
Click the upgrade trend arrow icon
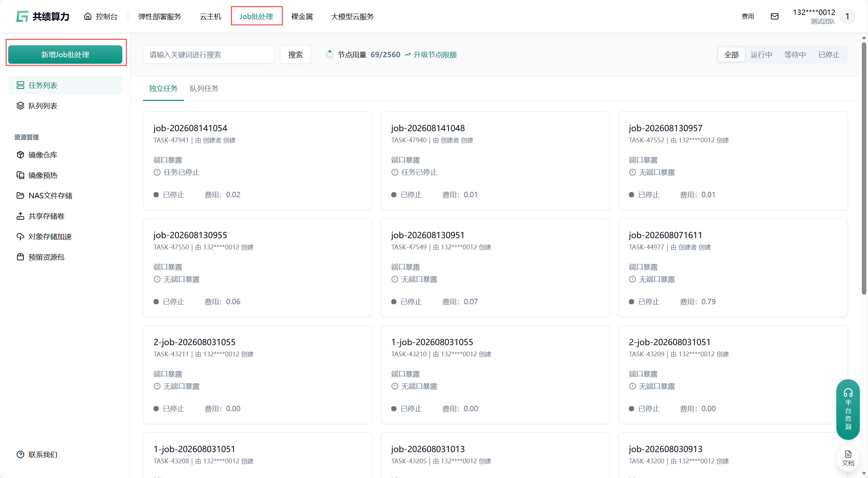click(408, 55)
